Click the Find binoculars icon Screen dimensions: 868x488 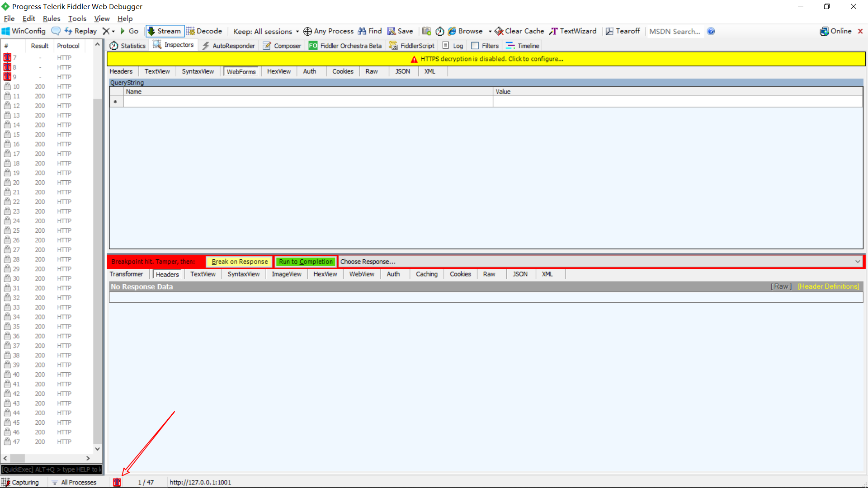pos(362,31)
